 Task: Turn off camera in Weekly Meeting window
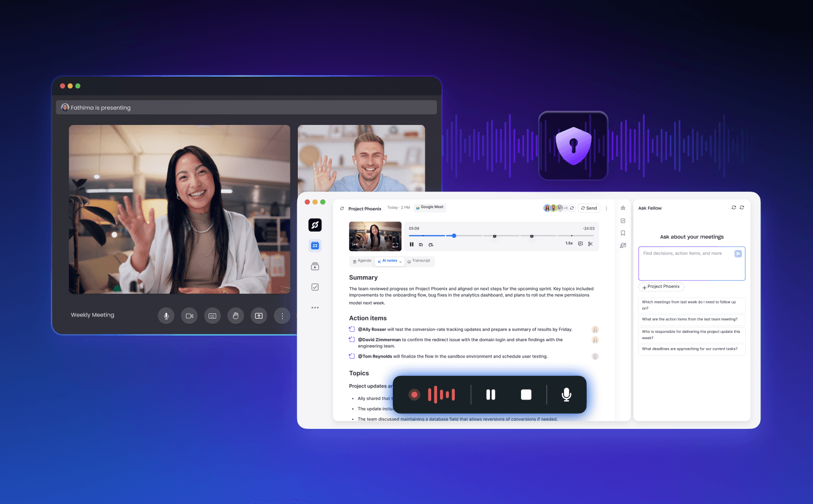tap(189, 316)
